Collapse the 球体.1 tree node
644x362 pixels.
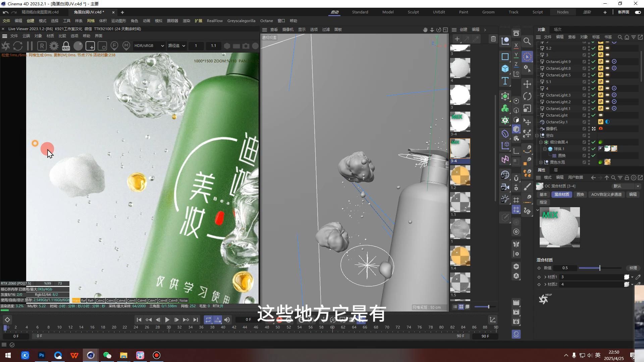click(545, 149)
